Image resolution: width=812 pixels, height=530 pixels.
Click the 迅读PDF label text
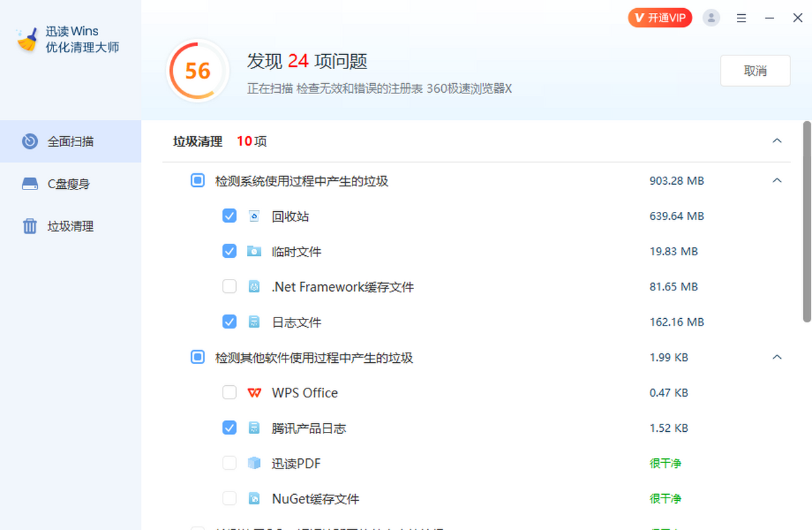[296, 464]
